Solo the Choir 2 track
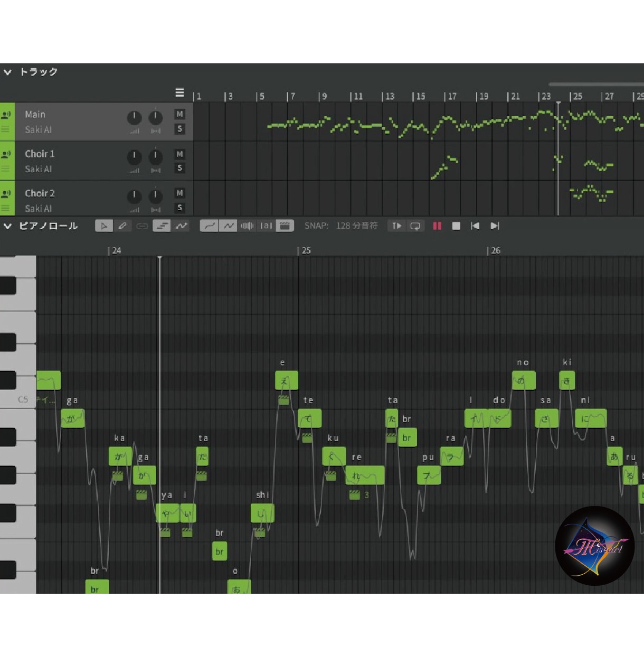Viewport: 644px width, 655px height. point(179,208)
